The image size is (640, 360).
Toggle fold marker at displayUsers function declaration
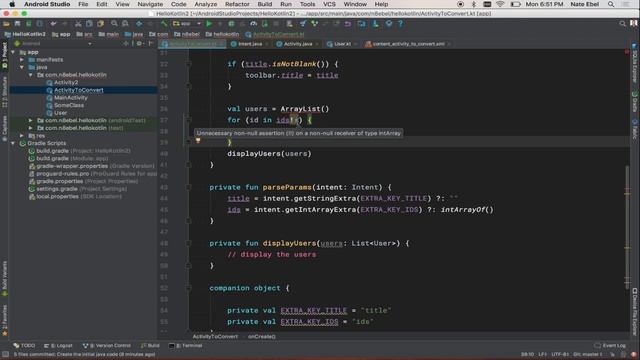pos(189,243)
